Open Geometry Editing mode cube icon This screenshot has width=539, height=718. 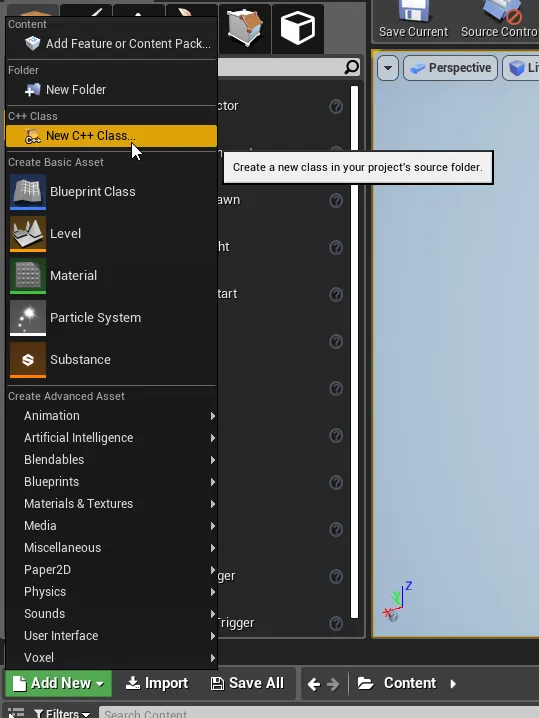click(245, 28)
